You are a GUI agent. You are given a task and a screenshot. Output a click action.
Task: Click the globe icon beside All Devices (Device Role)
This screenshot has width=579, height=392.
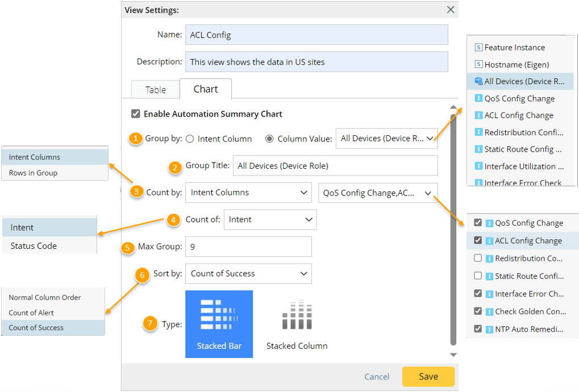pyautogui.click(x=478, y=81)
